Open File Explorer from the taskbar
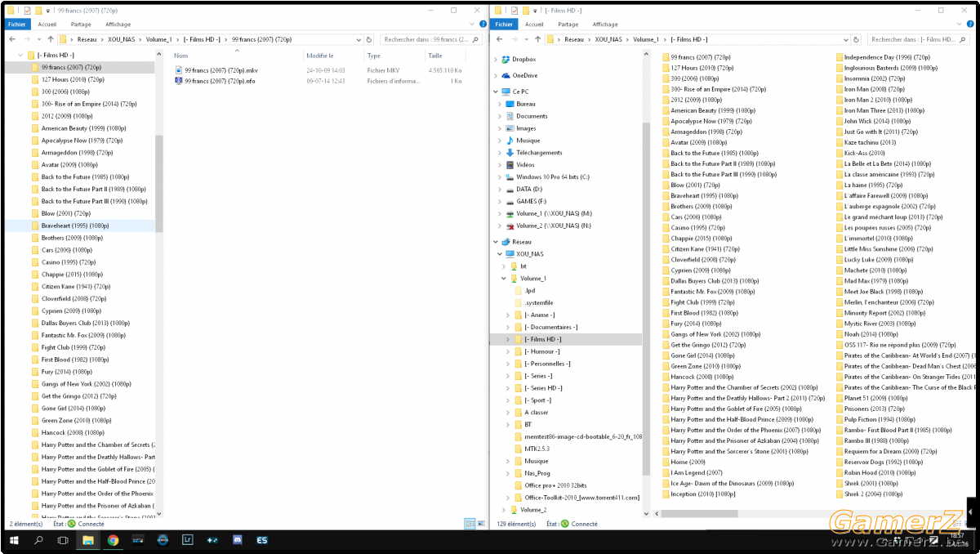The width and height of the screenshot is (980, 554). point(88,540)
